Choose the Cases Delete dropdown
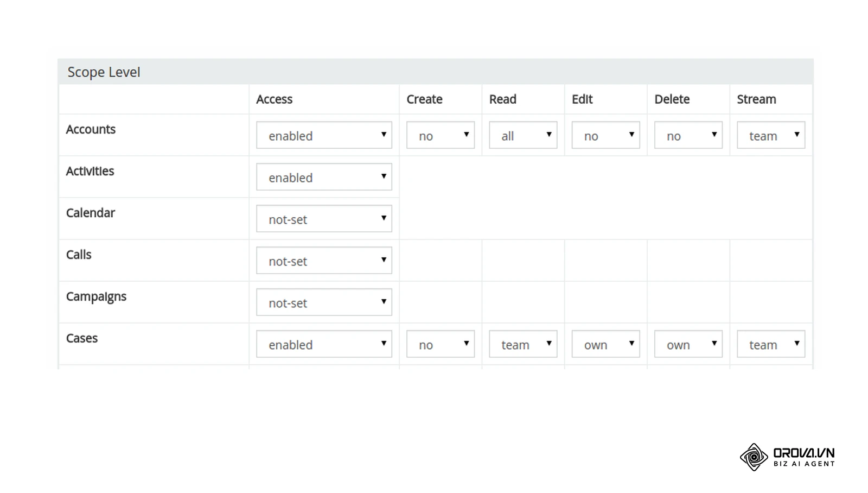 [x=688, y=344]
